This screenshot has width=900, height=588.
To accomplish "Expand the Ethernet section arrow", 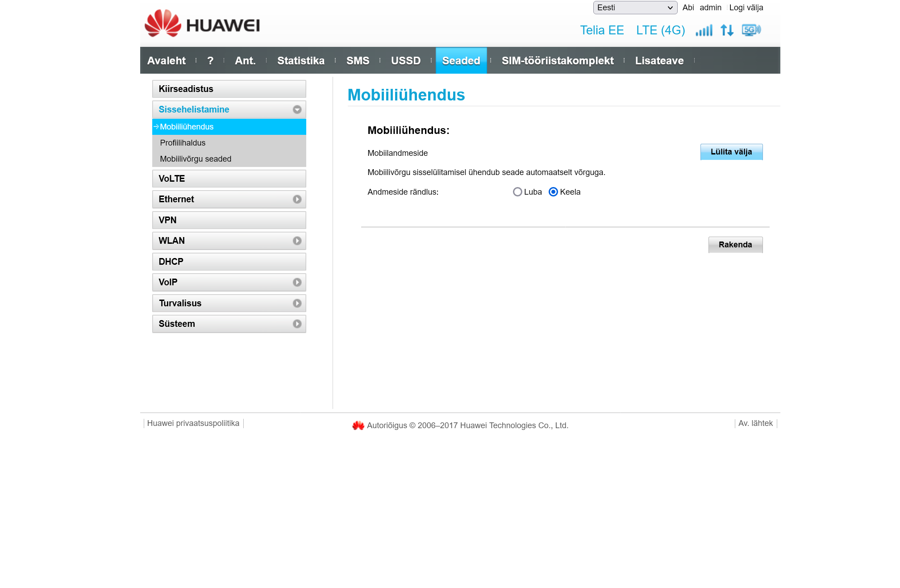I will 297,200.
